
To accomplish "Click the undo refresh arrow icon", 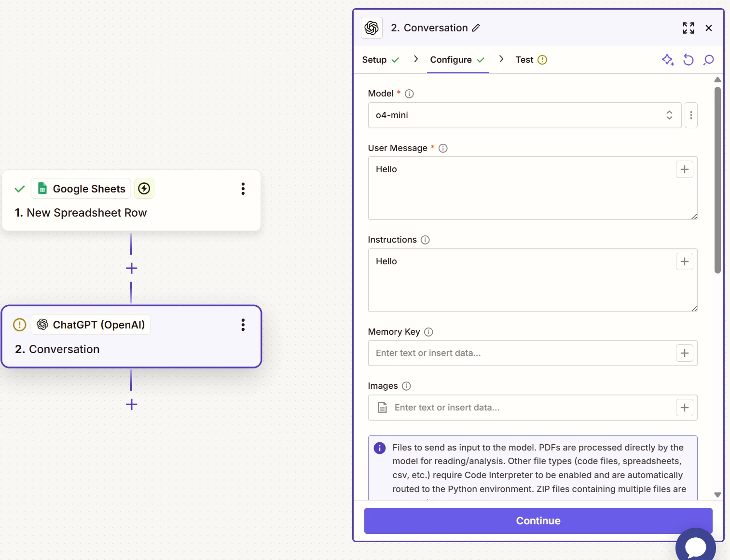I will coord(689,60).
